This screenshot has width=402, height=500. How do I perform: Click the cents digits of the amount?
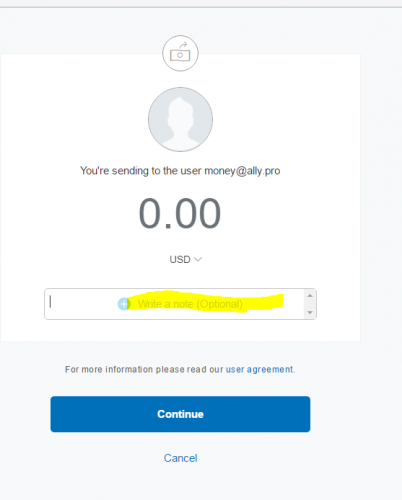pos(198,213)
